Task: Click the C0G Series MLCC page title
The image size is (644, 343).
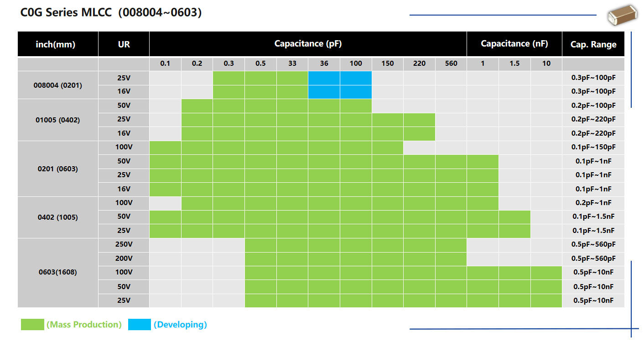Action: (111, 13)
